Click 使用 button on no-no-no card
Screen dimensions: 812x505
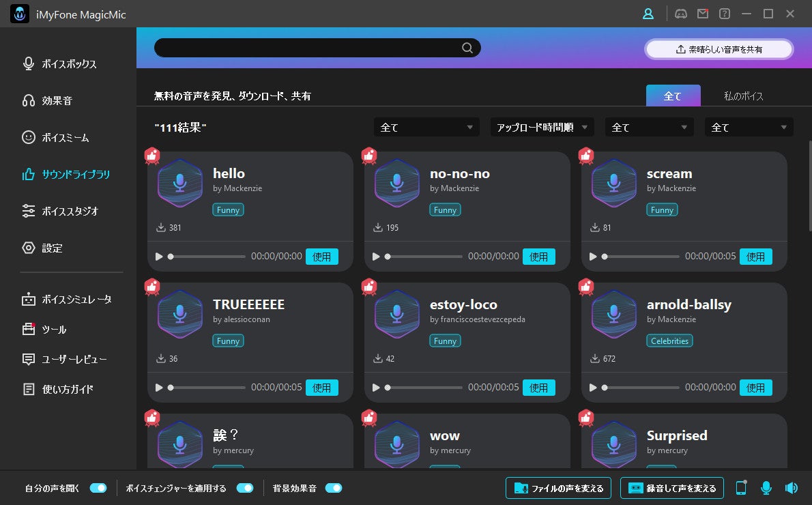tap(538, 257)
